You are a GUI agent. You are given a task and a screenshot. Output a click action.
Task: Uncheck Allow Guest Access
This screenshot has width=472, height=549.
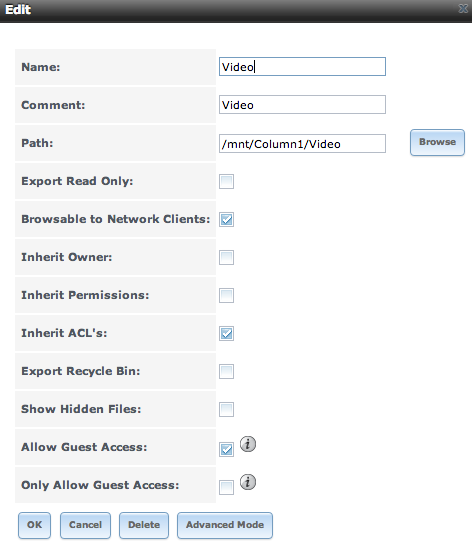coord(227,450)
